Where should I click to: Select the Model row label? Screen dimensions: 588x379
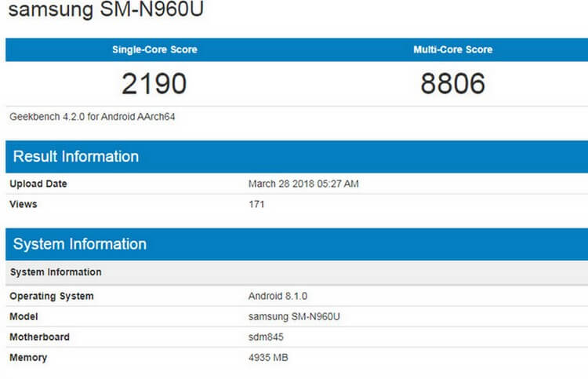[24, 316]
